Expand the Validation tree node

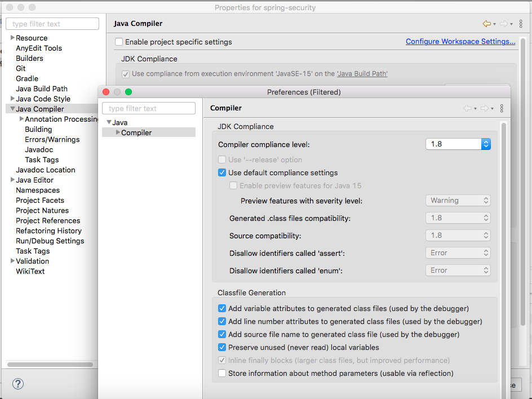(x=12, y=261)
